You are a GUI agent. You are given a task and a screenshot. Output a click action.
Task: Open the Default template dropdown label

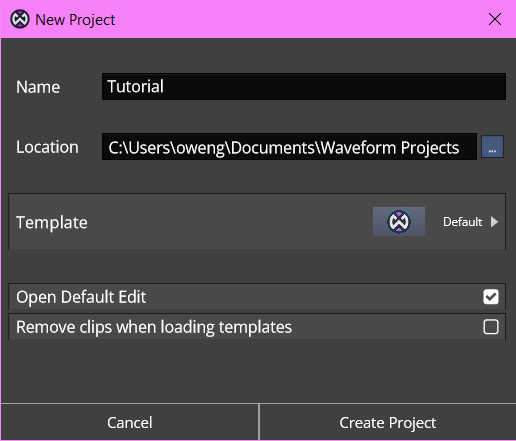tap(462, 222)
